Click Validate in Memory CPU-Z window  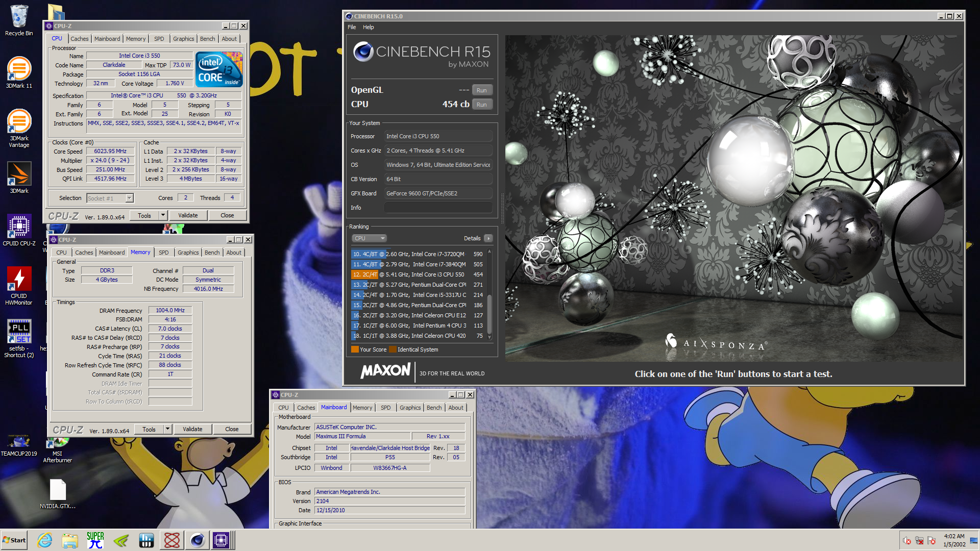point(192,429)
